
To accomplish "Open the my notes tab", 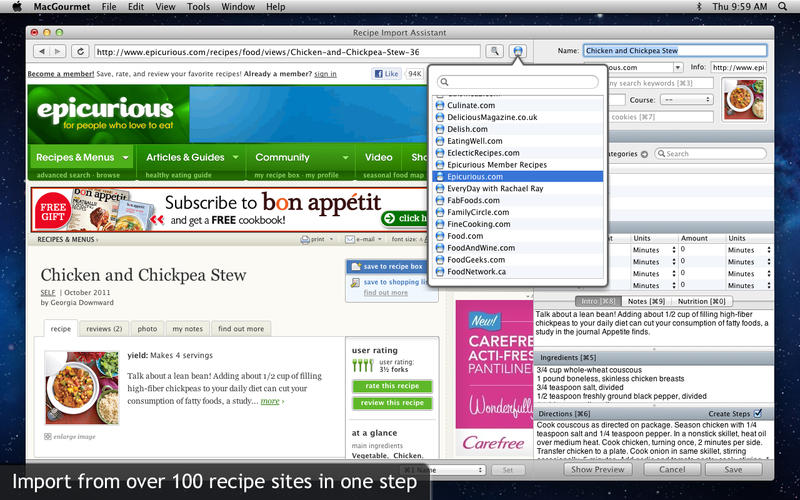I will (x=188, y=329).
